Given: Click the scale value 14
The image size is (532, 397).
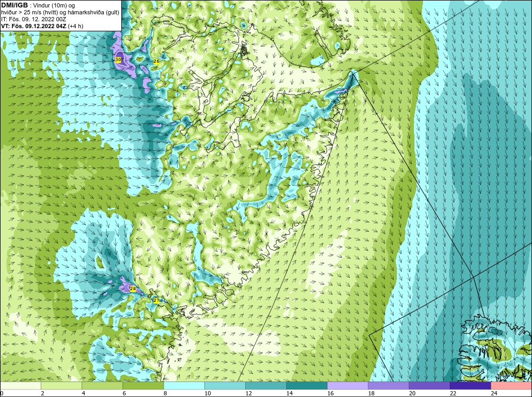Looking at the screenshot, I should pyautogui.click(x=289, y=393).
